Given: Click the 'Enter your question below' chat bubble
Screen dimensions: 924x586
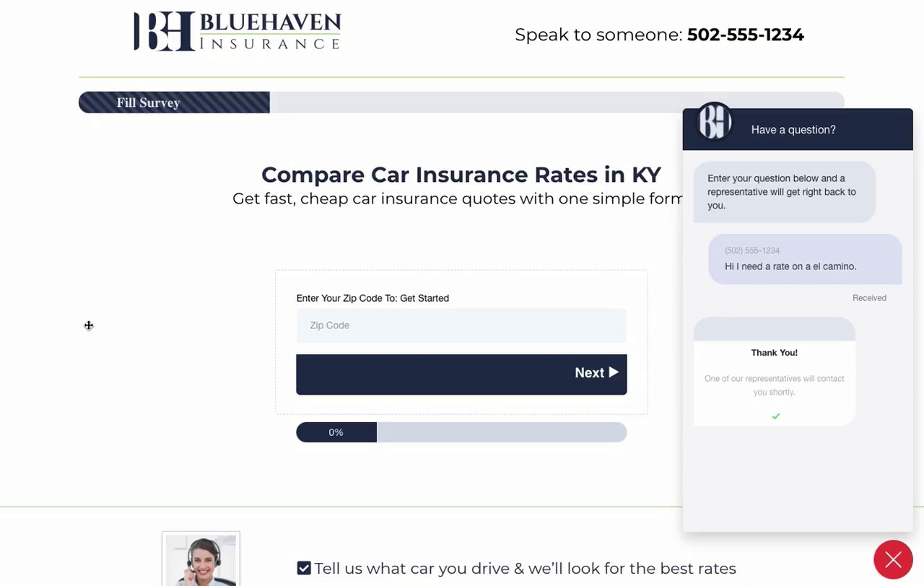Looking at the screenshot, I should click(x=784, y=192).
